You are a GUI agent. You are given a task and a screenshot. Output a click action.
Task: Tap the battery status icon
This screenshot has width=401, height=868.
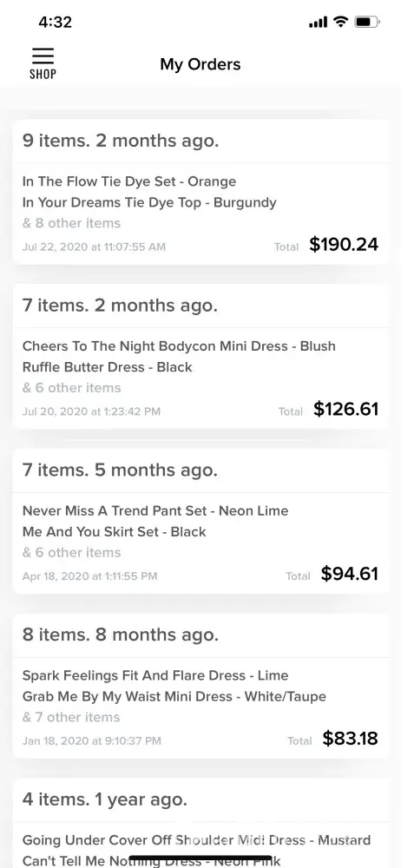367,23
